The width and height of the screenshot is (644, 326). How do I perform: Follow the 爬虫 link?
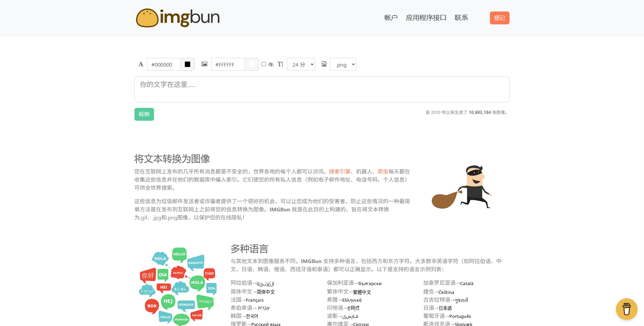[383, 171]
